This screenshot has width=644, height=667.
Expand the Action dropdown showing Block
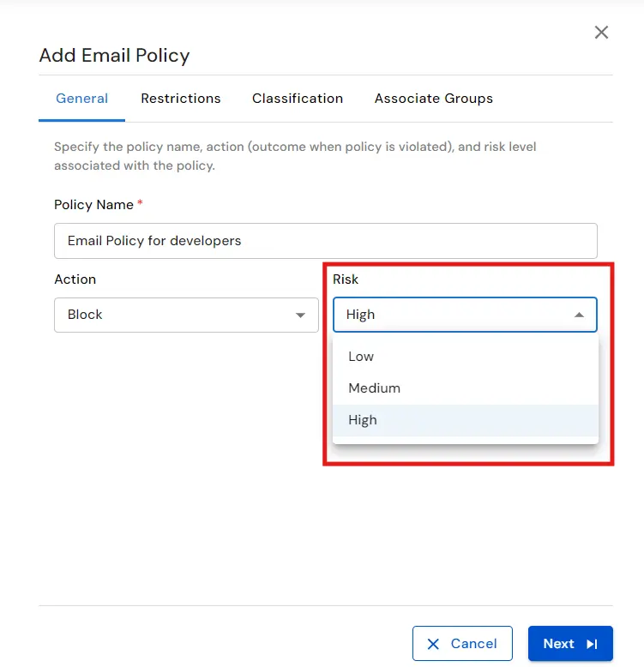pos(186,315)
